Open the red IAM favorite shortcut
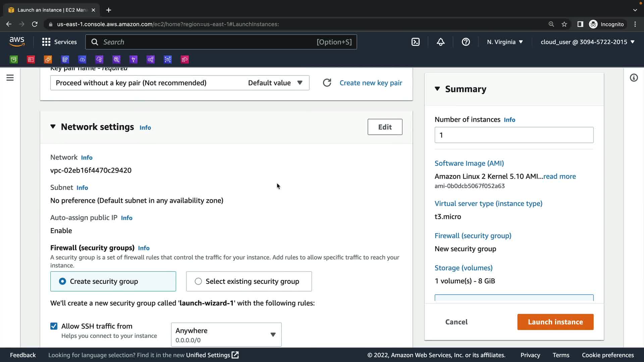 pyautogui.click(x=31, y=60)
